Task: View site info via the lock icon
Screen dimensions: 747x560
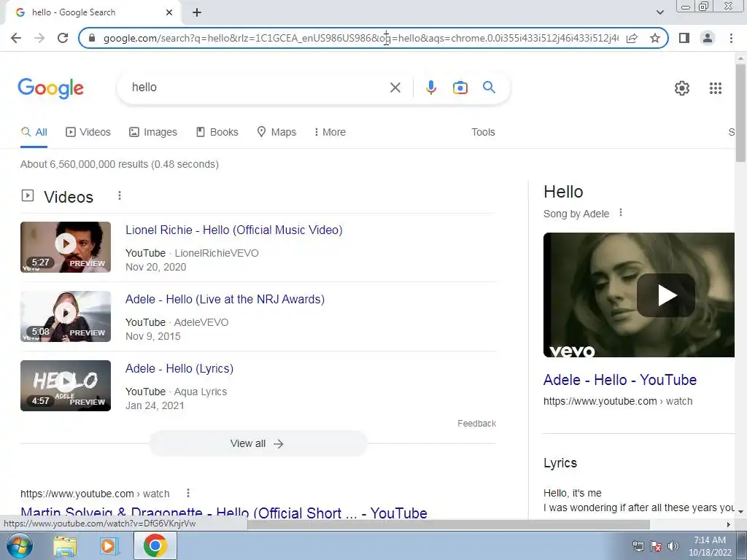Action: click(93, 38)
